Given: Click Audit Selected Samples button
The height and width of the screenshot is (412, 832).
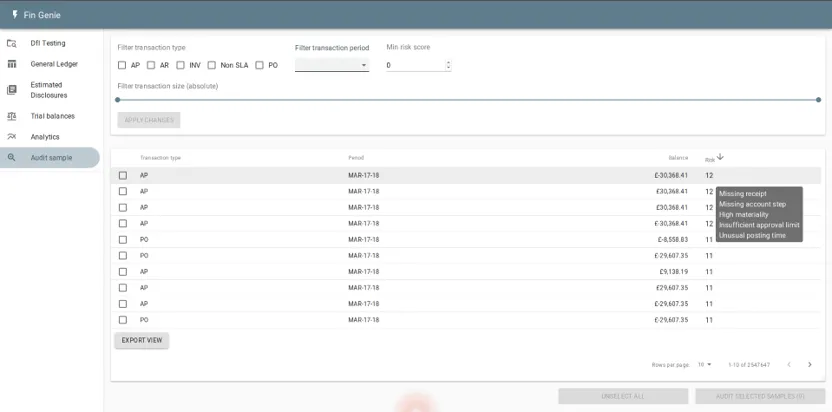Looking at the screenshot, I should (760, 397).
